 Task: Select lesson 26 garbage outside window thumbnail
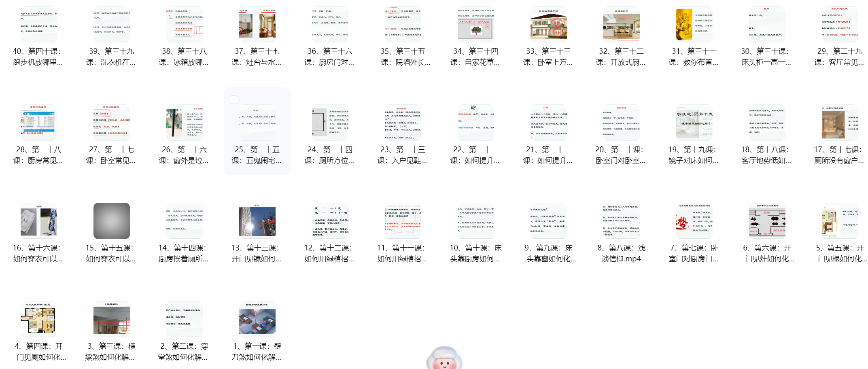(184, 123)
